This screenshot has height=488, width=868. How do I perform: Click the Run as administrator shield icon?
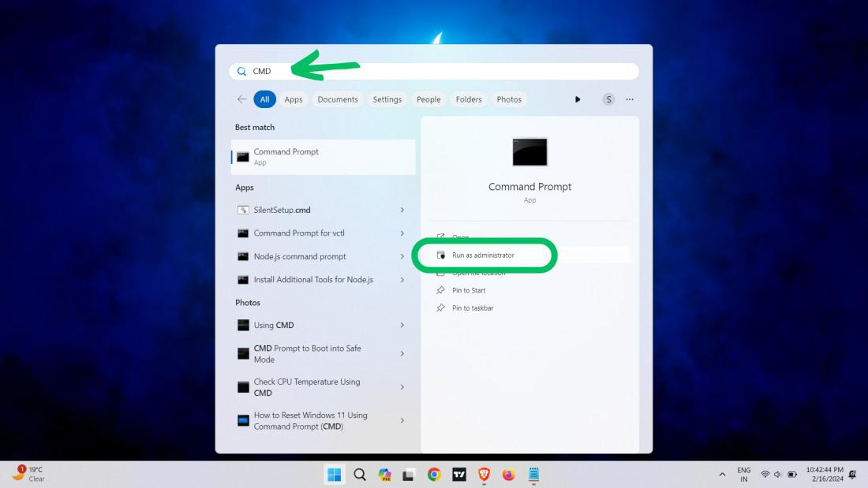coord(440,255)
